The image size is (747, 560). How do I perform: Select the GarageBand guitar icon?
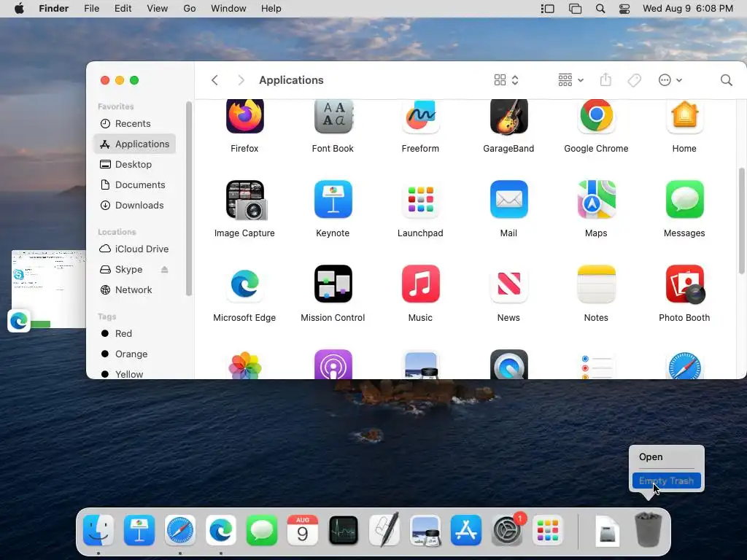(508, 116)
